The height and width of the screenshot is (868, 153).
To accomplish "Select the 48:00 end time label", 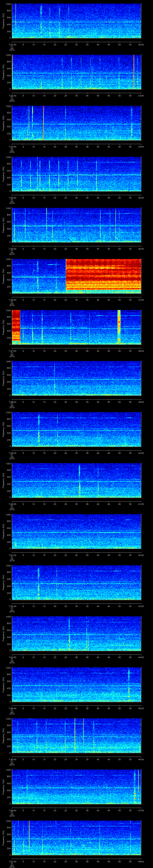I will coord(141,861).
